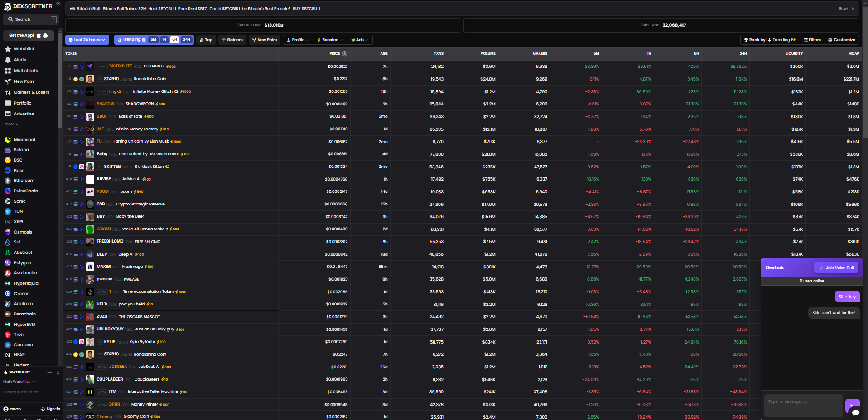The width and height of the screenshot is (868, 420).
Task: Sort by the VOLUME column header
Action: pyautogui.click(x=488, y=53)
